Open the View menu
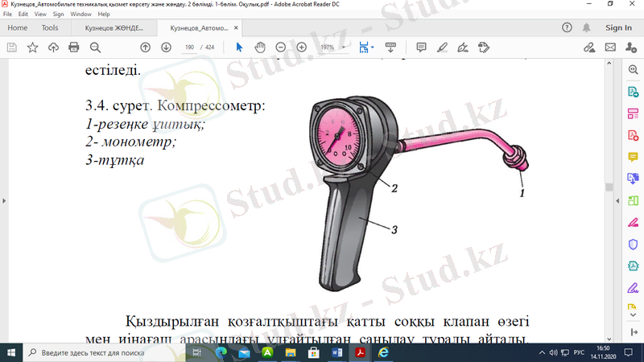The width and height of the screenshot is (644, 362). [40, 14]
